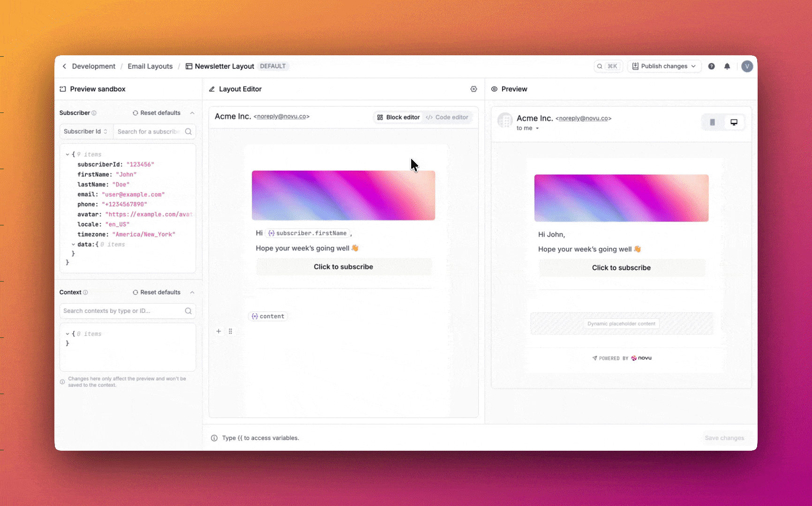The image size is (812, 506).
Task: Collapse the Subscriber section chevron
Action: click(192, 113)
